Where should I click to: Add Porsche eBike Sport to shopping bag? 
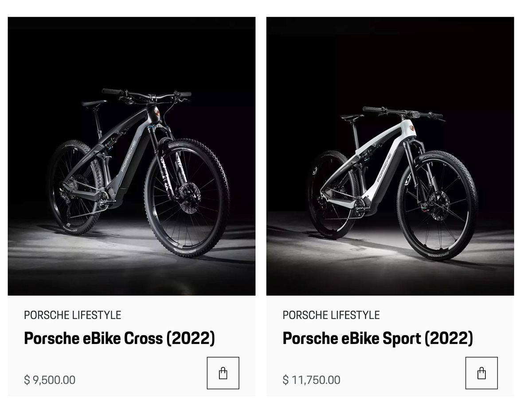481,373
